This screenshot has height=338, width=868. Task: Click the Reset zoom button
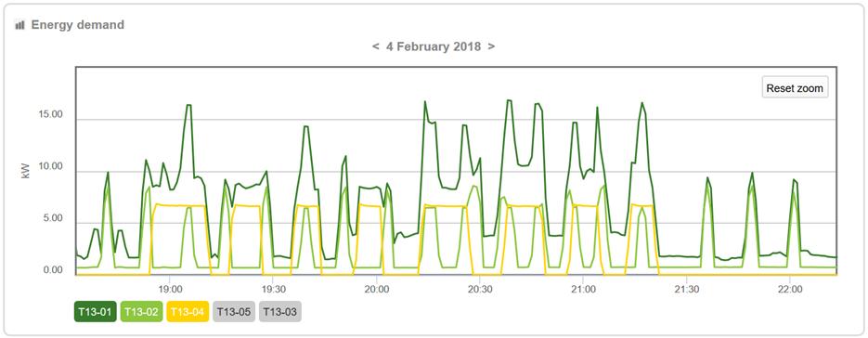(795, 87)
